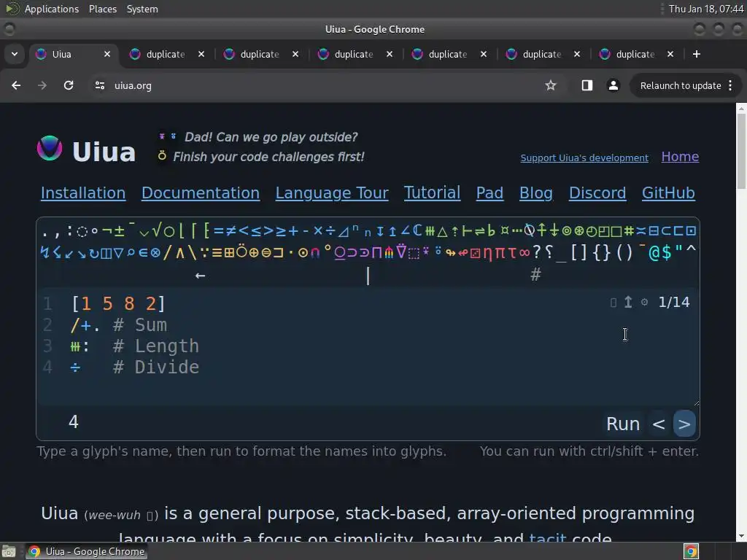This screenshot has height=560, width=747.
Task: Insert the multiply (×) glyph
Action: 318,230
